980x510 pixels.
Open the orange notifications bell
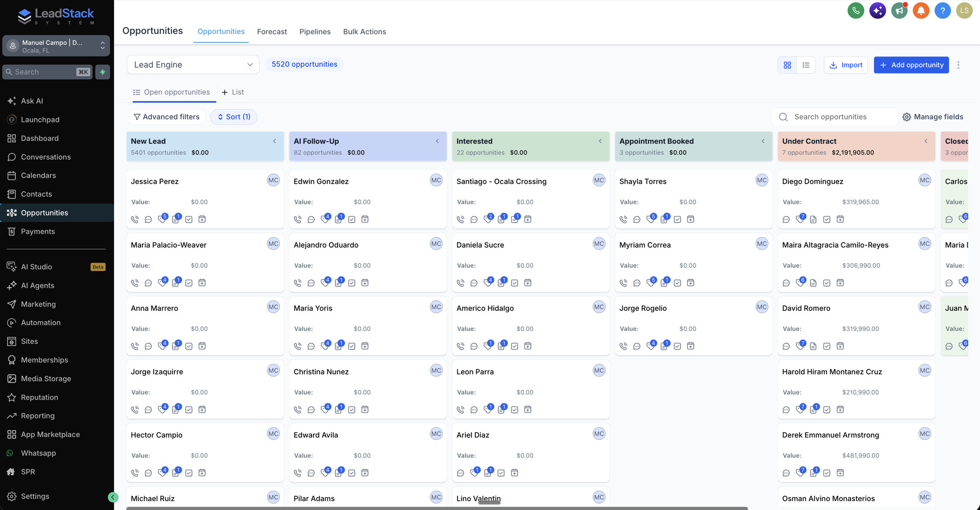click(x=921, y=10)
